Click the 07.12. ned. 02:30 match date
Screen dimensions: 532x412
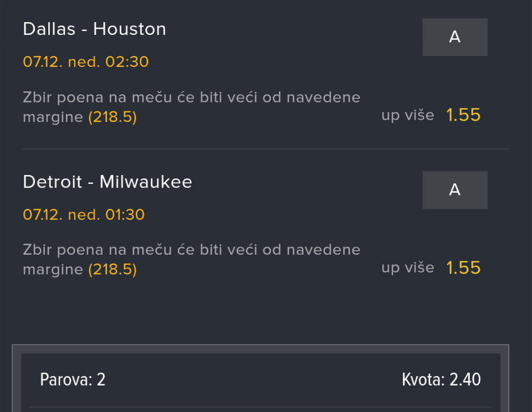click(x=86, y=61)
